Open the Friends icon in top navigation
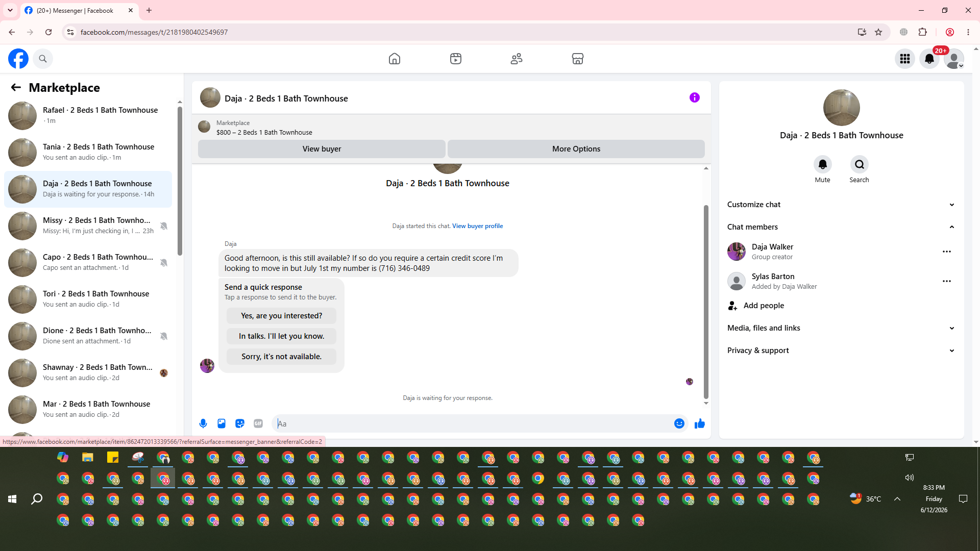The image size is (980, 551). tap(517, 59)
